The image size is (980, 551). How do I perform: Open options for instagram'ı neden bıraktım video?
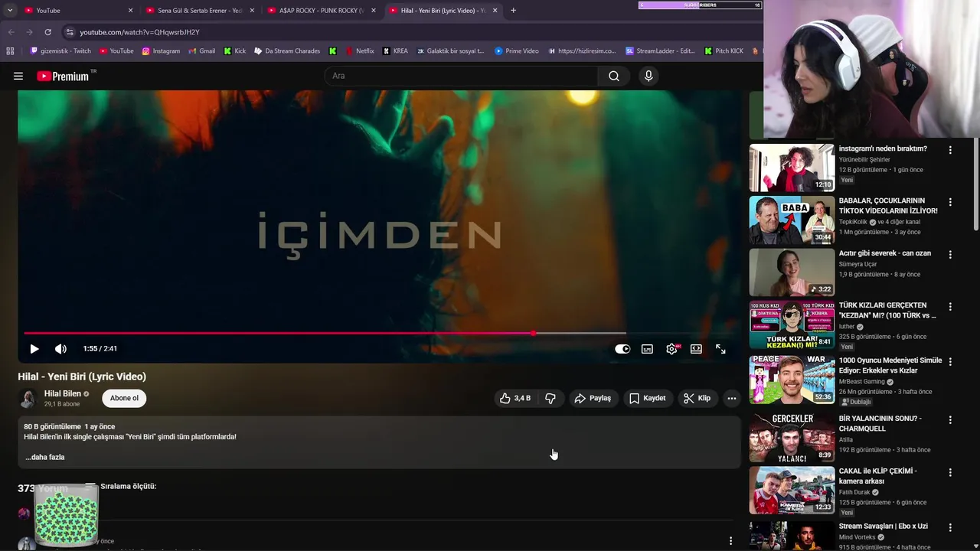(950, 150)
